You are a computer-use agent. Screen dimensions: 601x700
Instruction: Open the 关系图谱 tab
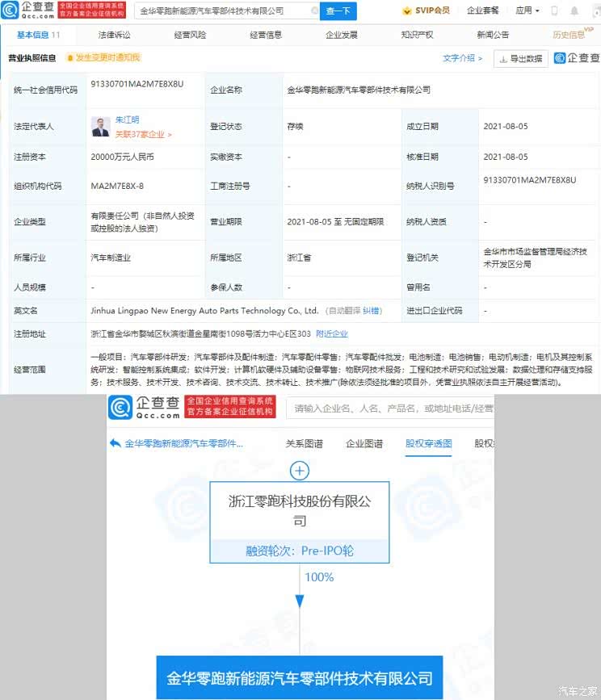tap(304, 443)
